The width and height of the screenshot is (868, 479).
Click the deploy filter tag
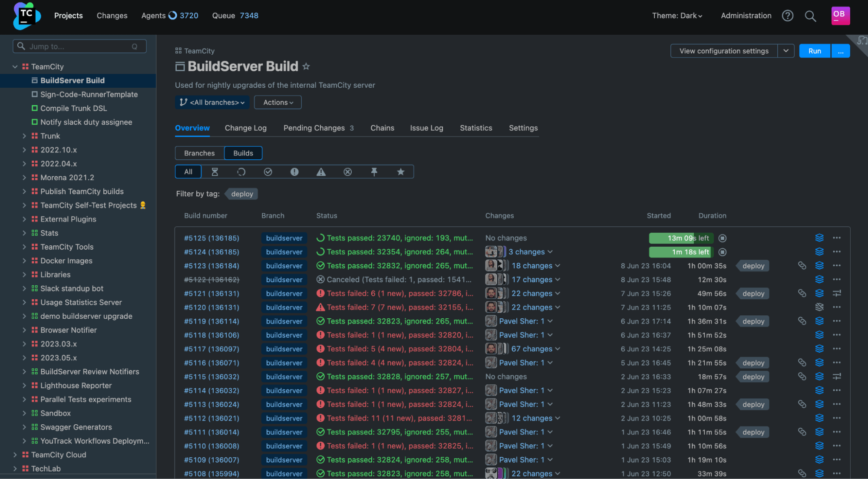(242, 194)
